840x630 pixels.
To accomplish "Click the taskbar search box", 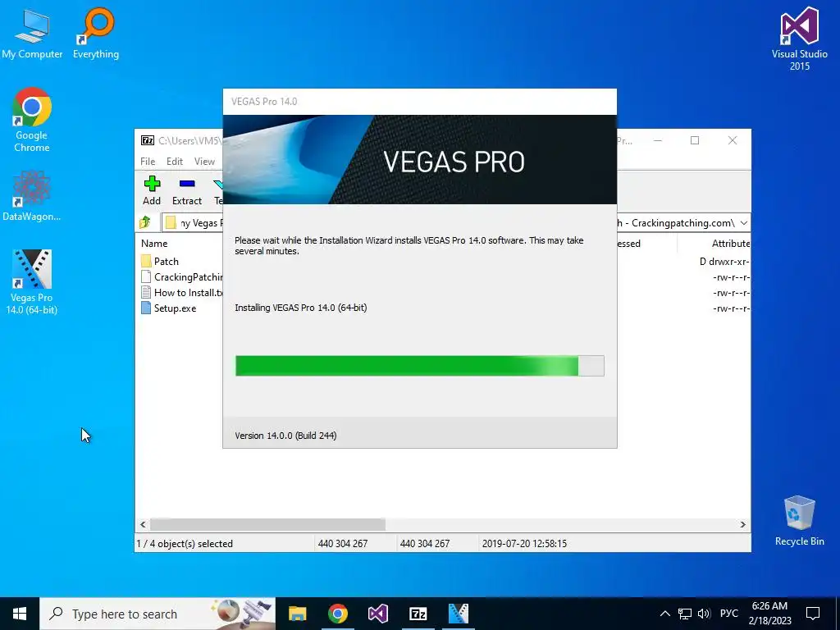I will click(157, 614).
